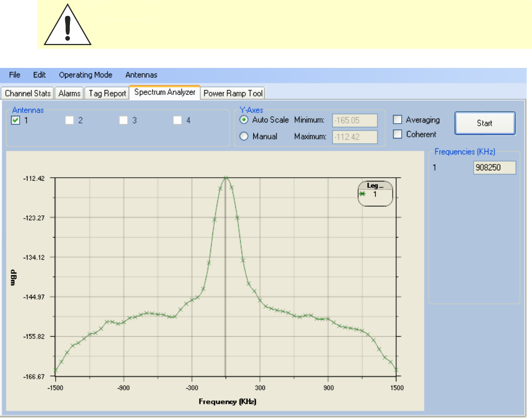Click the spectrum peak at -112.42 dBm
Viewport: 532px width, 418px height.
point(226,178)
